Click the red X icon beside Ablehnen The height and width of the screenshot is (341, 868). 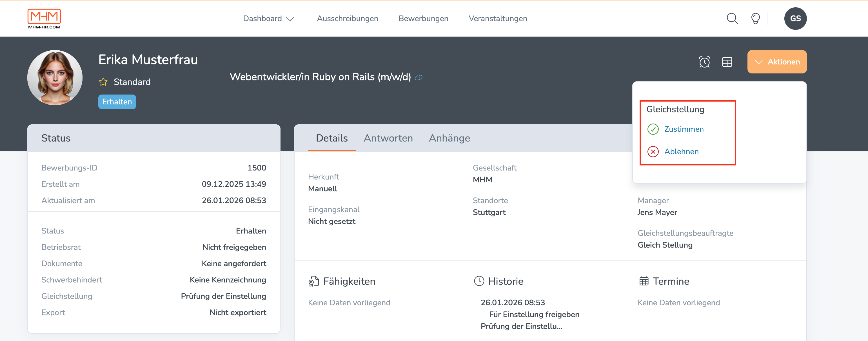(653, 151)
